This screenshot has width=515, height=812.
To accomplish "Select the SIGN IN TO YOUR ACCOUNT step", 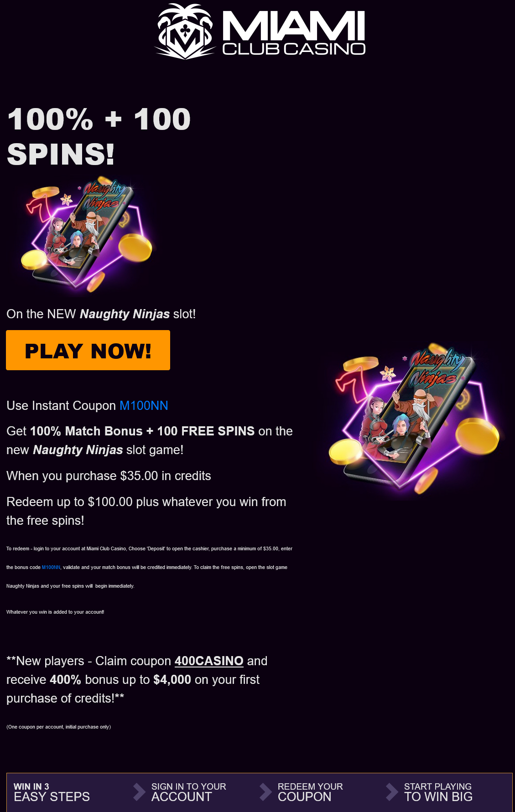I will pyautogui.click(x=189, y=792).
